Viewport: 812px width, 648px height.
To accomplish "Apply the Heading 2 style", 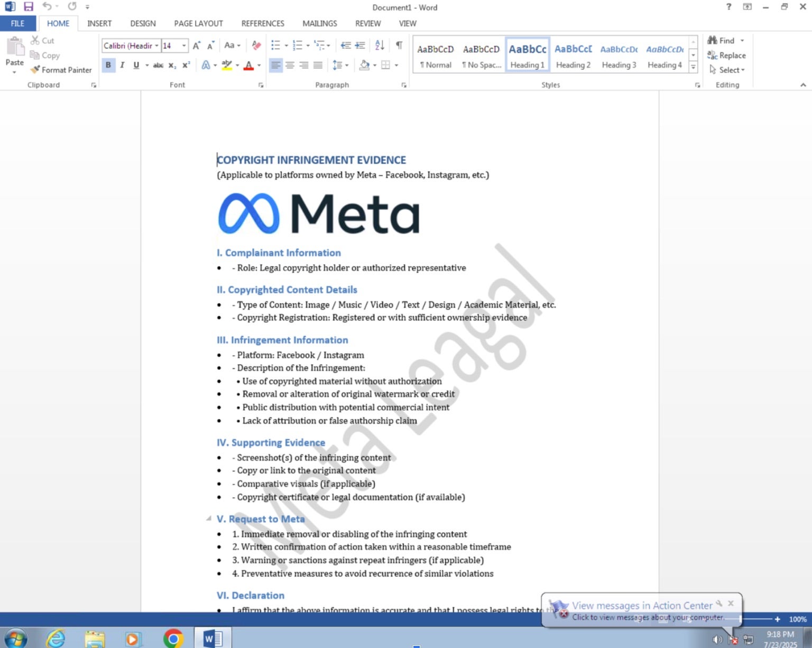I will click(573, 55).
